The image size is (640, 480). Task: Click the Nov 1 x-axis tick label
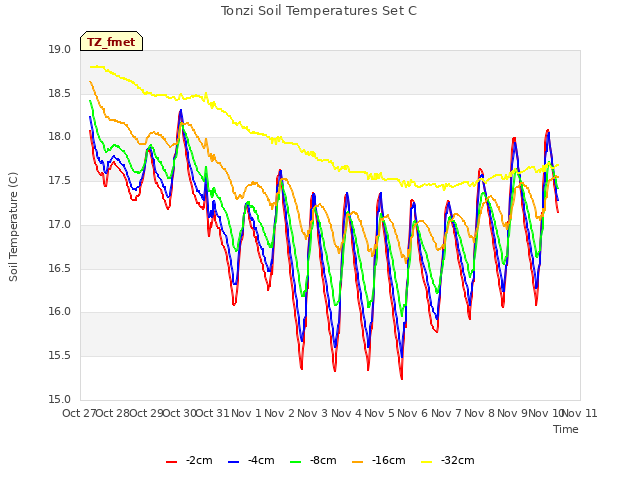(246, 413)
